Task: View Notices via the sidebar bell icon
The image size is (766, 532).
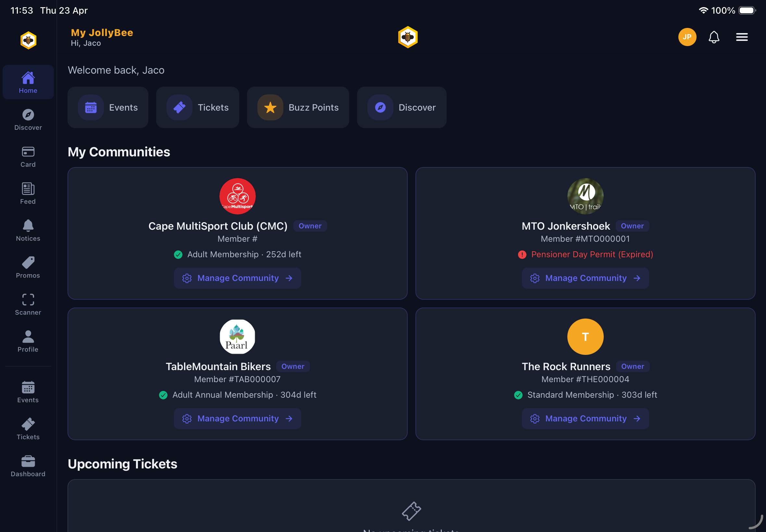Action: (x=28, y=230)
